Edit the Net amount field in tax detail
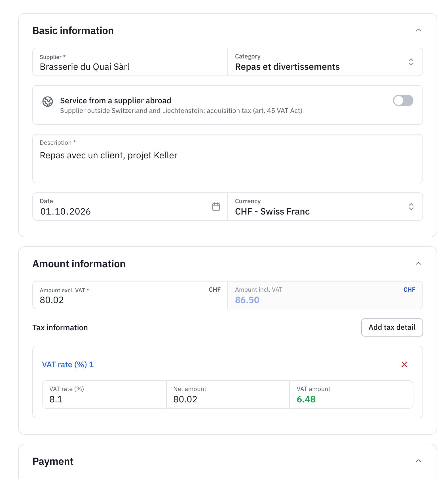448x479 pixels. tap(228, 394)
